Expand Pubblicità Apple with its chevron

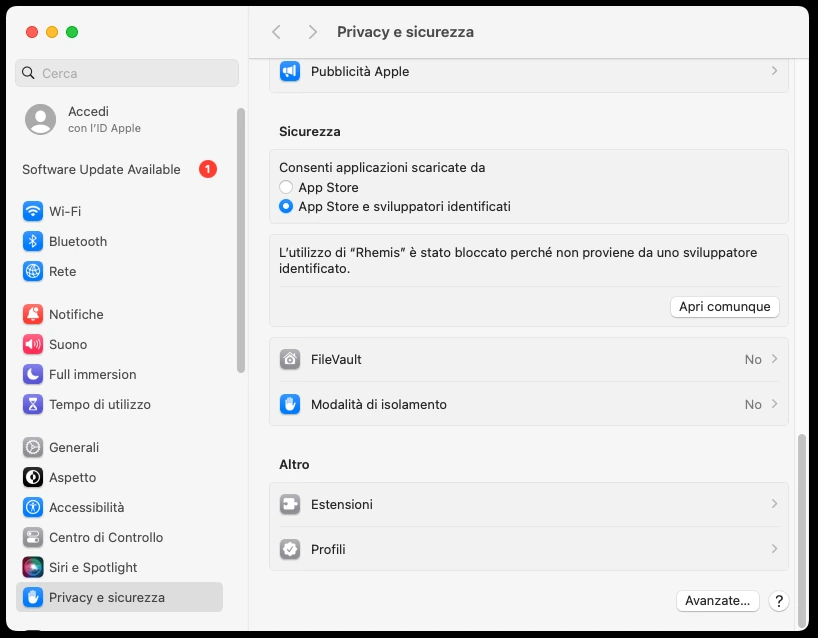click(x=774, y=71)
